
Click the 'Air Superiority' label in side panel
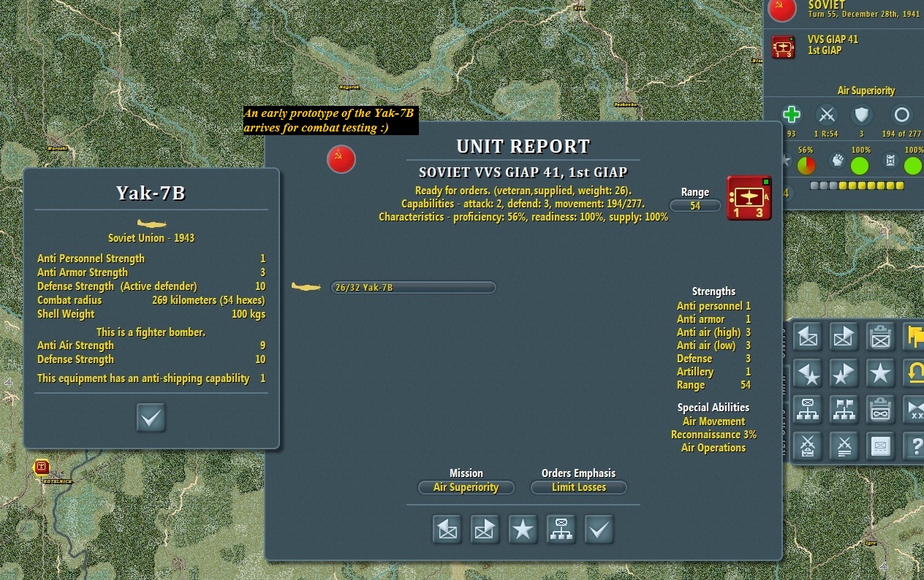coord(866,91)
